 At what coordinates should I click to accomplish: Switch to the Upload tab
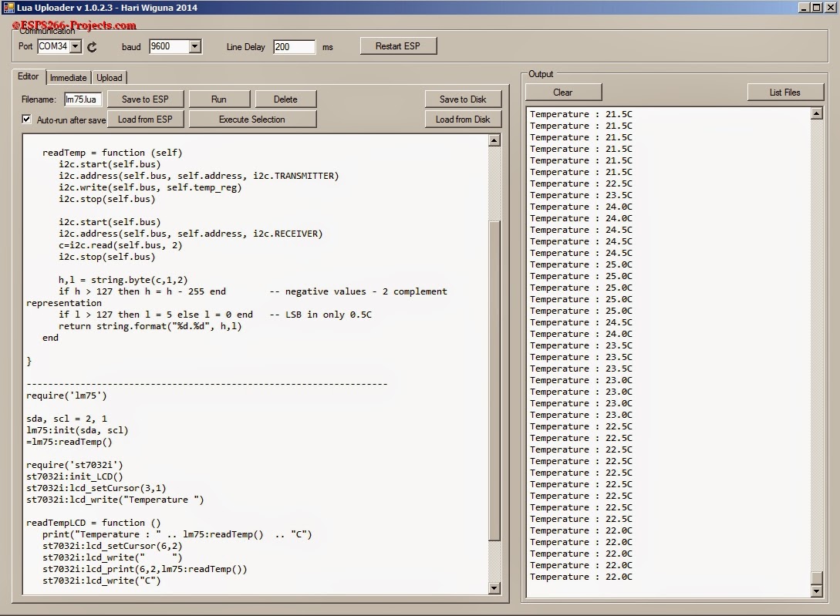tap(110, 78)
